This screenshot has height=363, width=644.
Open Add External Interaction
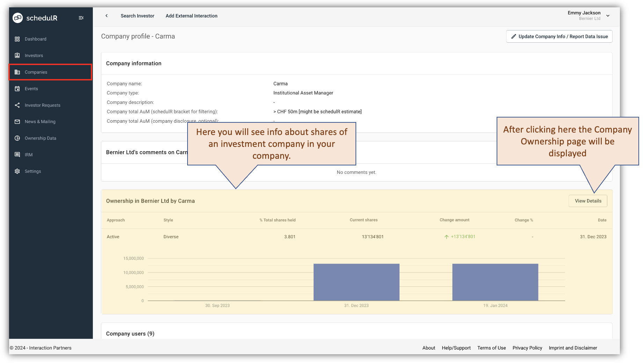coord(191,16)
